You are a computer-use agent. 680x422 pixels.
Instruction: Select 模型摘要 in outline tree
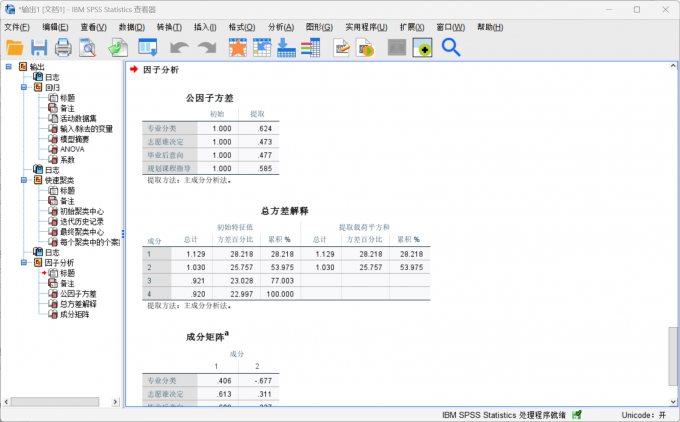click(76, 139)
